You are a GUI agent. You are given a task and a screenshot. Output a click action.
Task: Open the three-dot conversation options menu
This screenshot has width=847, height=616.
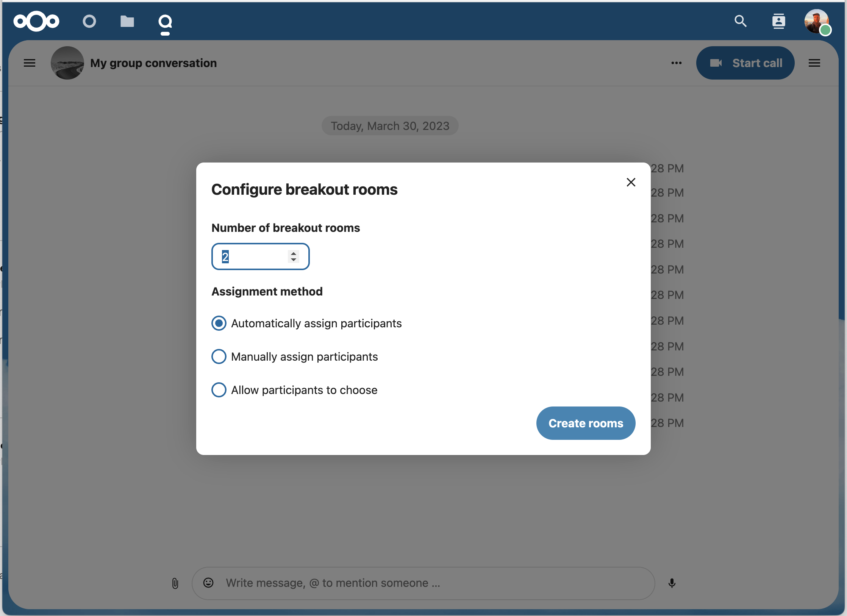[x=677, y=63]
